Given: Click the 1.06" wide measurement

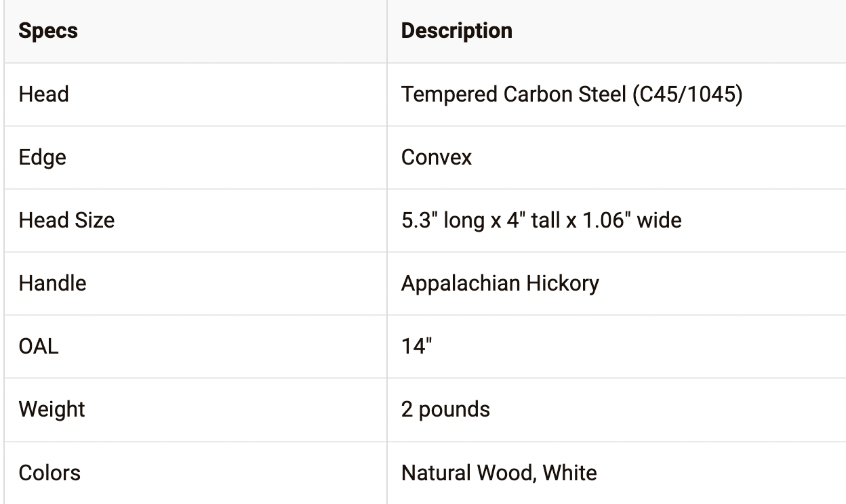Looking at the screenshot, I should coord(634,220).
